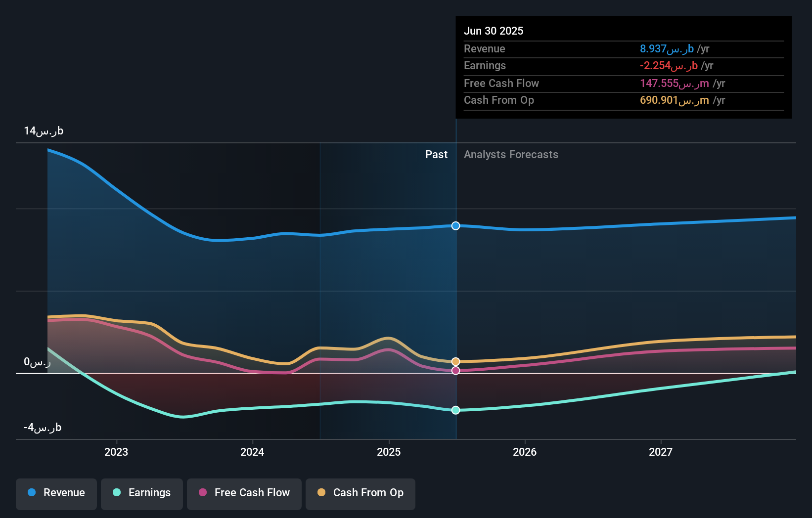Click the 2026 label on the time axis

coord(525,451)
